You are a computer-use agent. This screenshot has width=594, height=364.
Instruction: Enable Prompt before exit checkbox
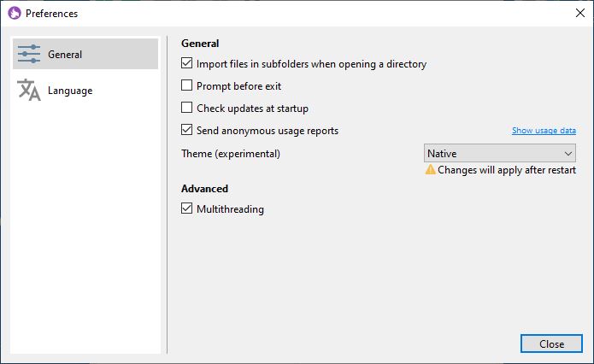pyautogui.click(x=187, y=85)
